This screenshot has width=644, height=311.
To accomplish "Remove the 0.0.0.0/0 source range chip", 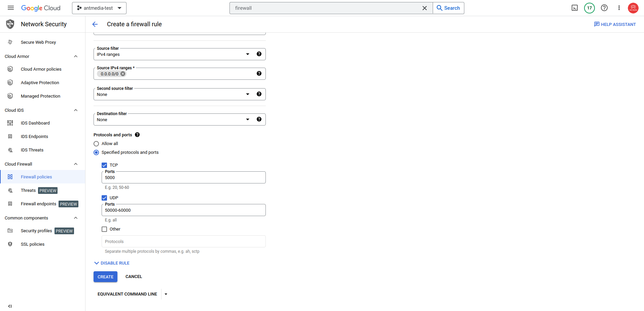I will (x=123, y=74).
